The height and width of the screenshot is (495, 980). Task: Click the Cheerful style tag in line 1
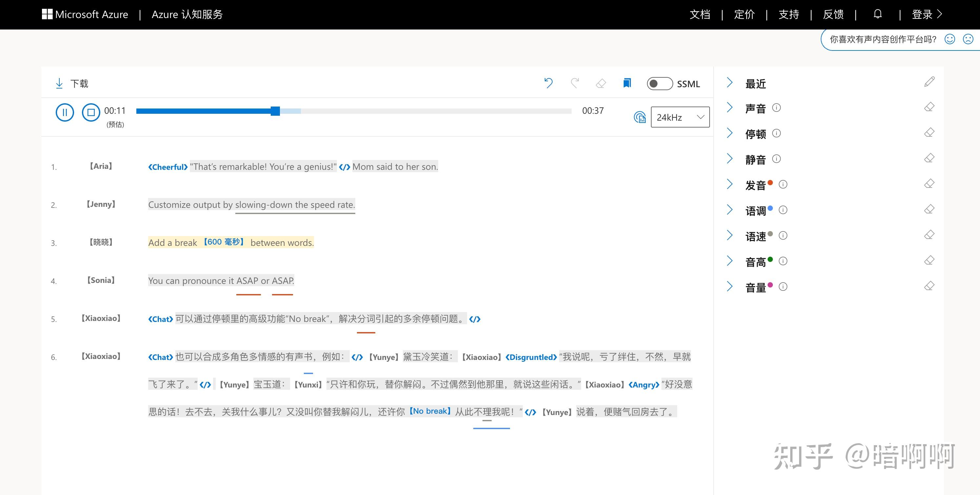(168, 167)
